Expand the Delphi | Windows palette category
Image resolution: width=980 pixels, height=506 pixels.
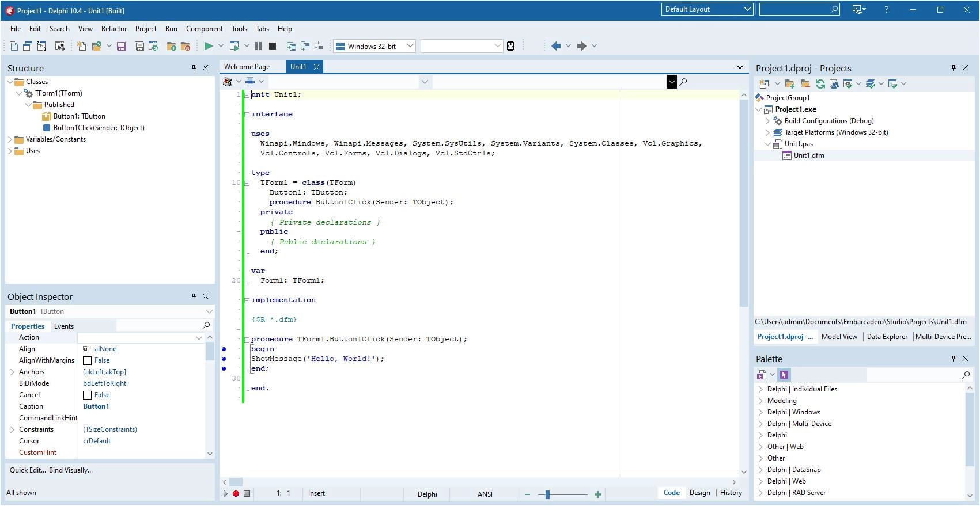(760, 412)
